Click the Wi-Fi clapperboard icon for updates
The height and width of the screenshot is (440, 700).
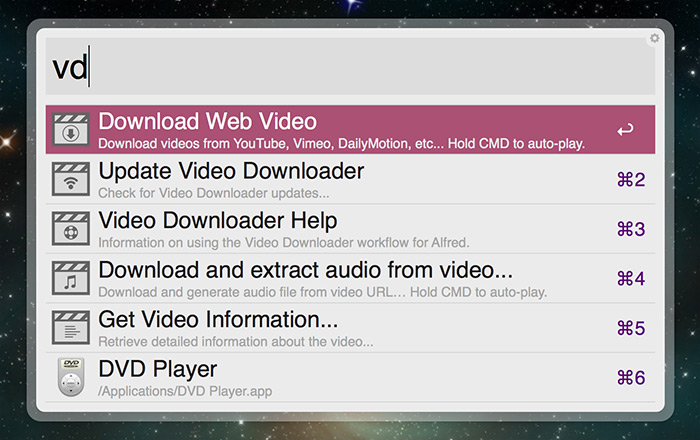click(x=71, y=179)
